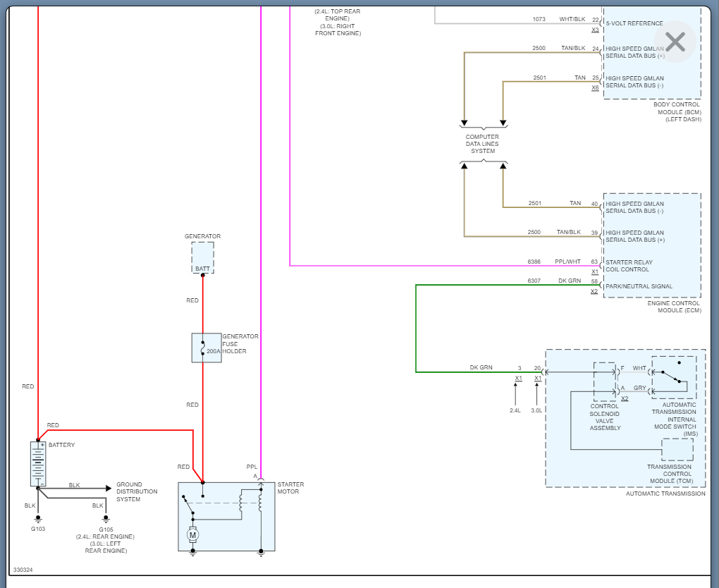Open the Computer Data Lines System reference
719x588 pixels.
point(482,144)
